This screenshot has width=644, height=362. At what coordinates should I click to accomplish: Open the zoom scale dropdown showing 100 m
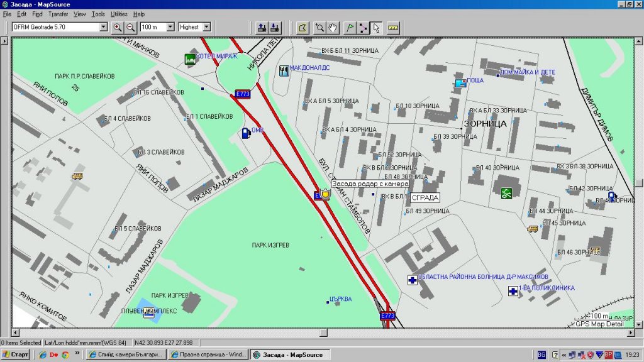(x=170, y=27)
